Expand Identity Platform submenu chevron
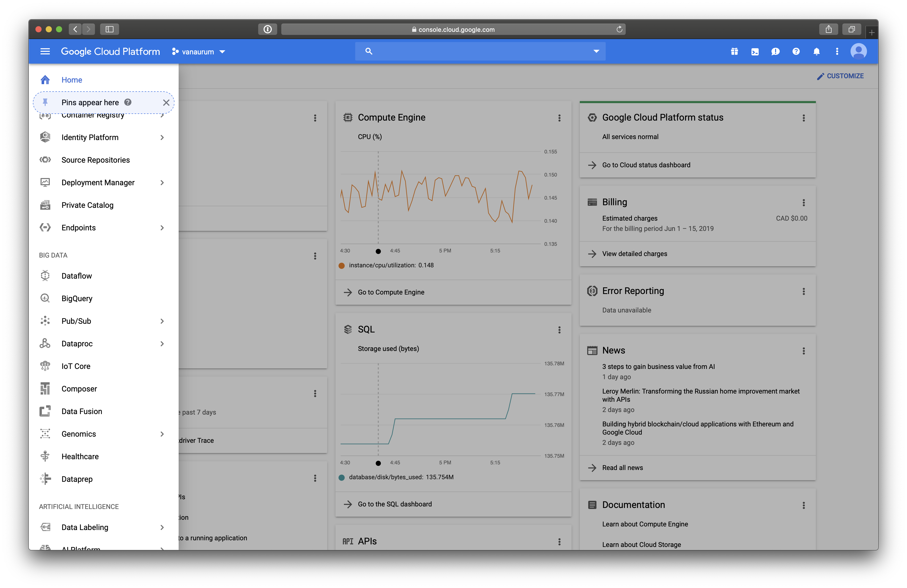 (x=162, y=138)
